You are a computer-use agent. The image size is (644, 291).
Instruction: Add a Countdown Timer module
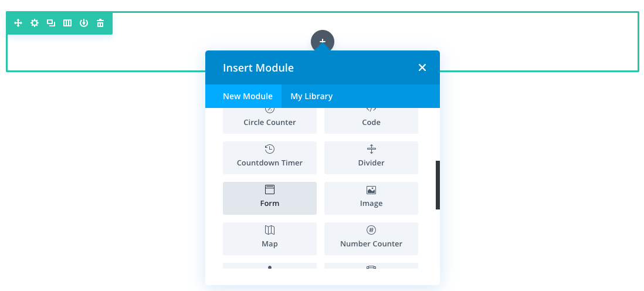pyautogui.click(x=270, y=158)
